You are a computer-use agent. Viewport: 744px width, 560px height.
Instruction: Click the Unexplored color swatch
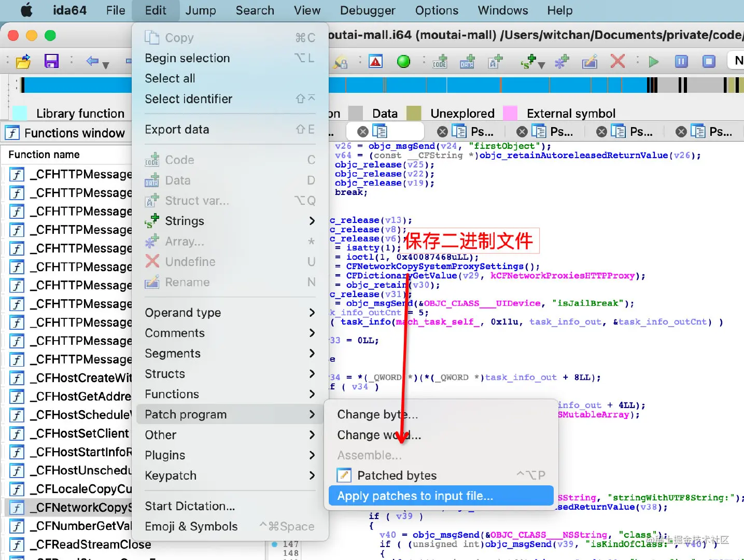(x=414, y=113)
